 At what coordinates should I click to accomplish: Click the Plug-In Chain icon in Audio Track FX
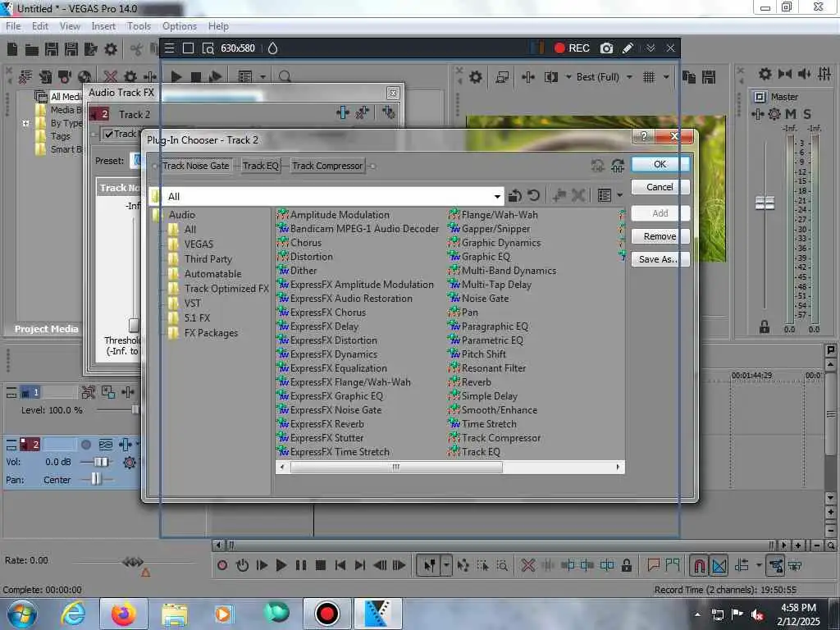pos(343,112)
